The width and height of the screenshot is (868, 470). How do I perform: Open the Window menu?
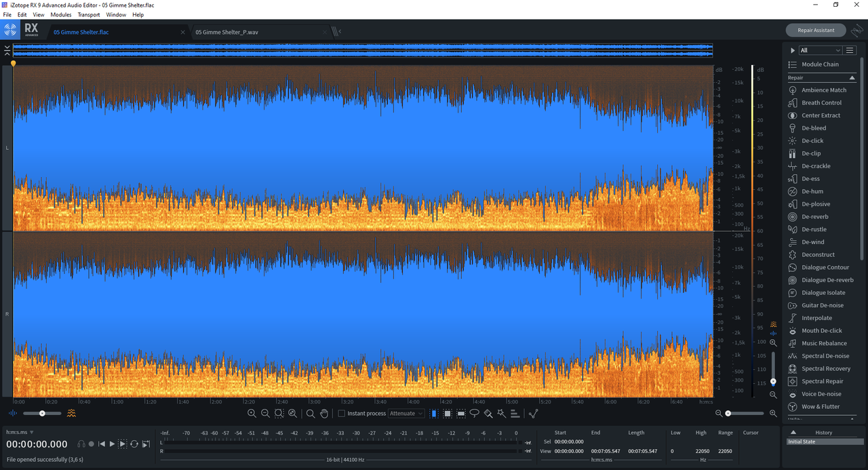point(116,14)
